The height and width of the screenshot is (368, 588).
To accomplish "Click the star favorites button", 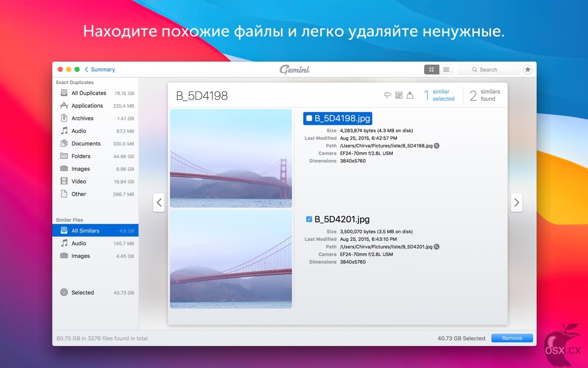I will (528, 70).
